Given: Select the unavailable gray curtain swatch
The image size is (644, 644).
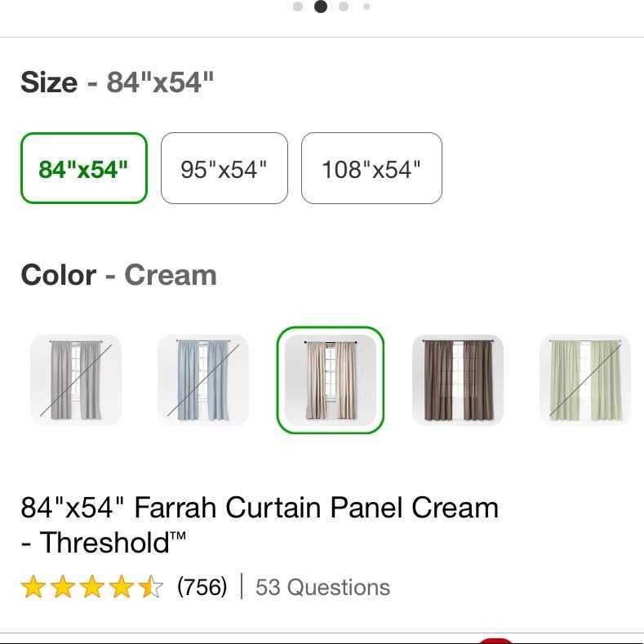Looking at the screenshot, I should tap(76, 380).
